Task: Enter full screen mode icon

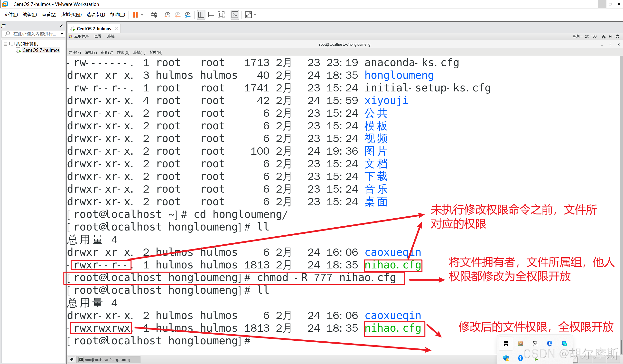Action: point(221,15)
